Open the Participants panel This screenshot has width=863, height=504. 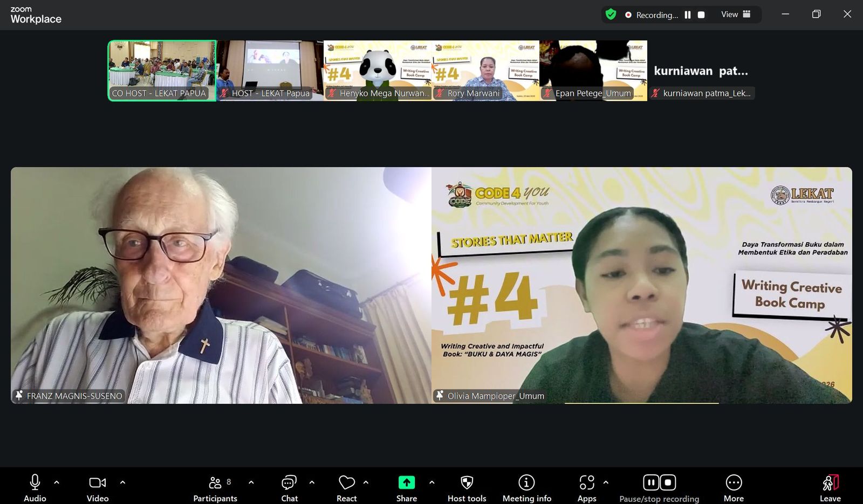215,488
